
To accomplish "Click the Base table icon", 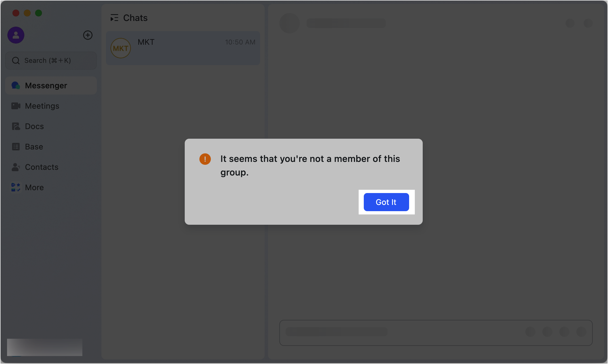I will tap(16, 147).
